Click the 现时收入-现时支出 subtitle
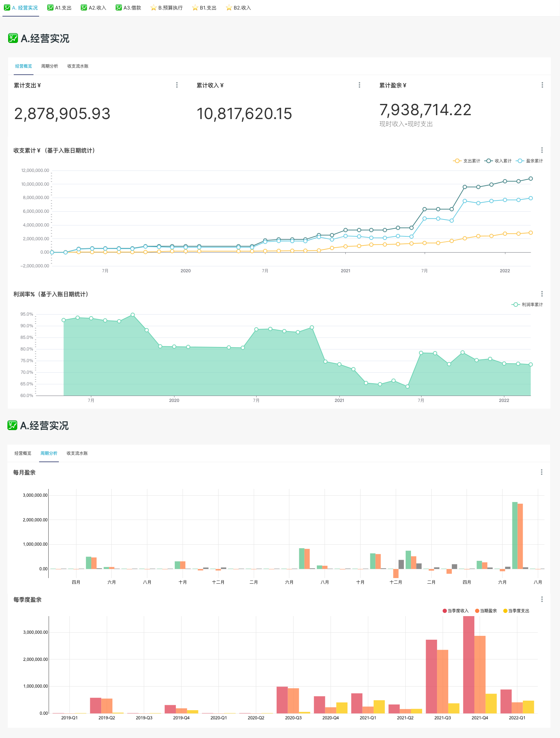 [406, 124]
